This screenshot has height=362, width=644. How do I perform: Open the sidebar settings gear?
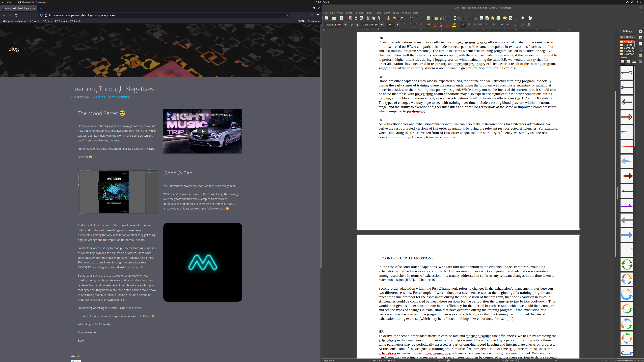pyautogui.click(x=640, y=31)
